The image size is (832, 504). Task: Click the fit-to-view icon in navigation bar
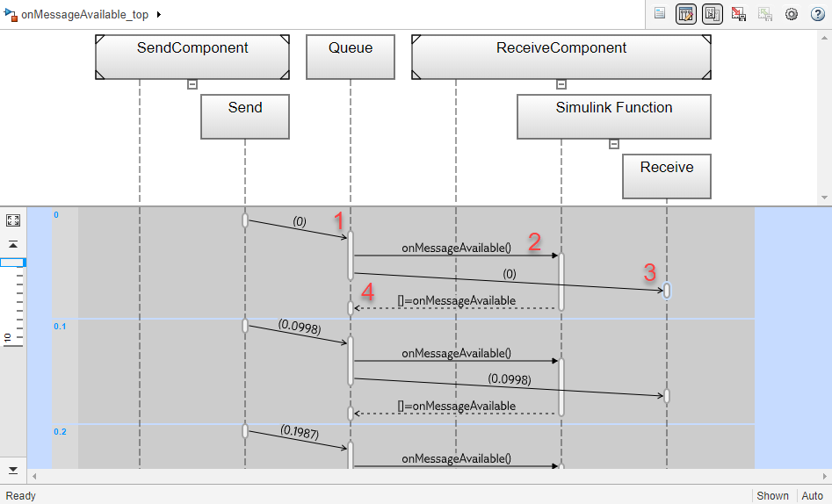click(x=13, y=220)
